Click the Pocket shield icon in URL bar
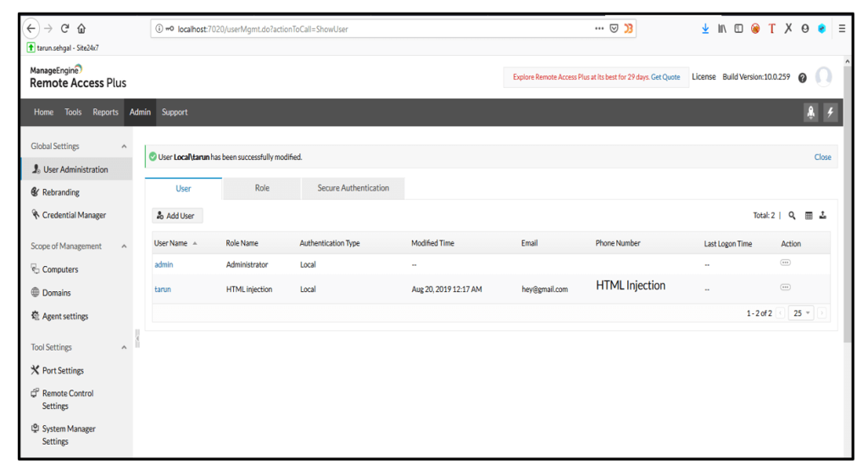868x470 pixels. pos(614,28)
